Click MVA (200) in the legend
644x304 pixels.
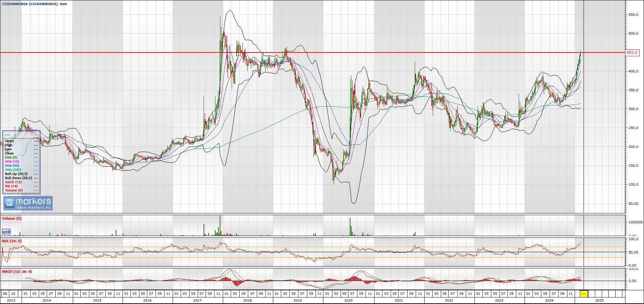(13, 170)
